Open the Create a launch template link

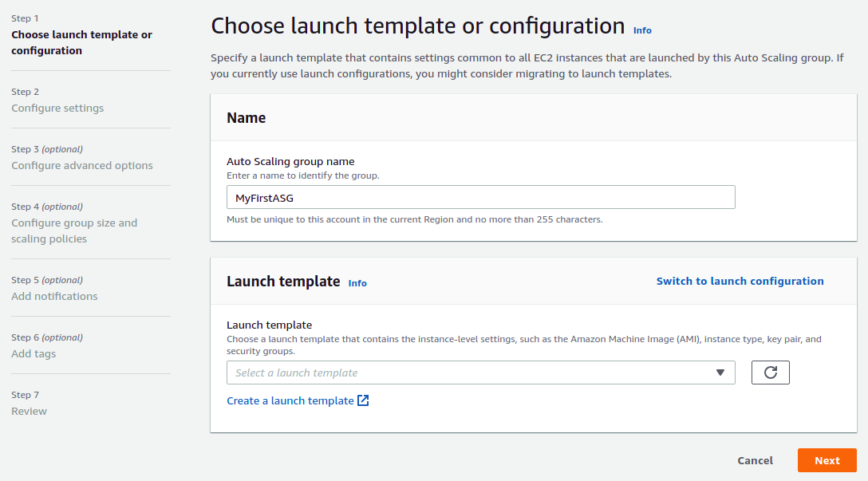point(290,400)
